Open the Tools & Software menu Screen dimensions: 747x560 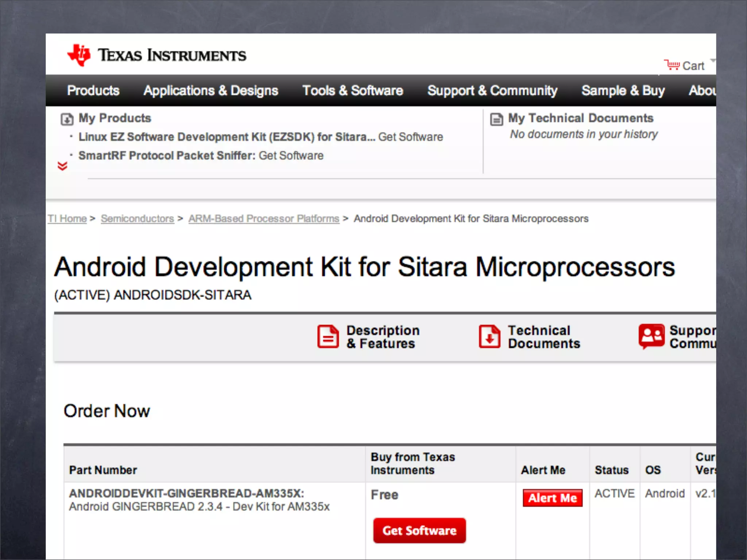click(x=353, y=90)
